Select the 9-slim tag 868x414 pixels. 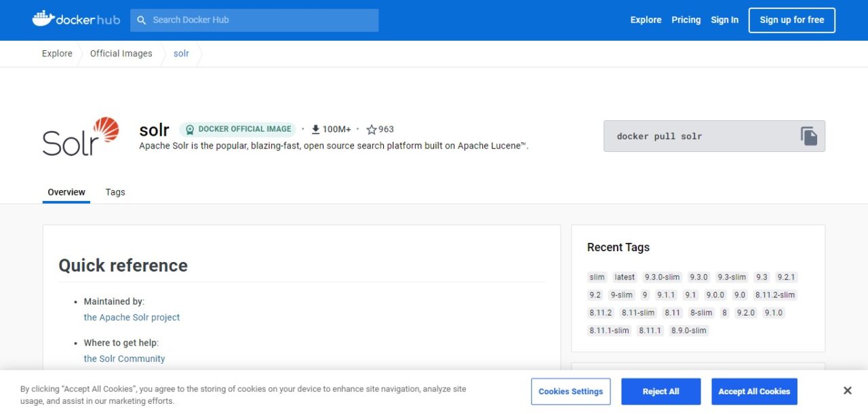(621, 295)
